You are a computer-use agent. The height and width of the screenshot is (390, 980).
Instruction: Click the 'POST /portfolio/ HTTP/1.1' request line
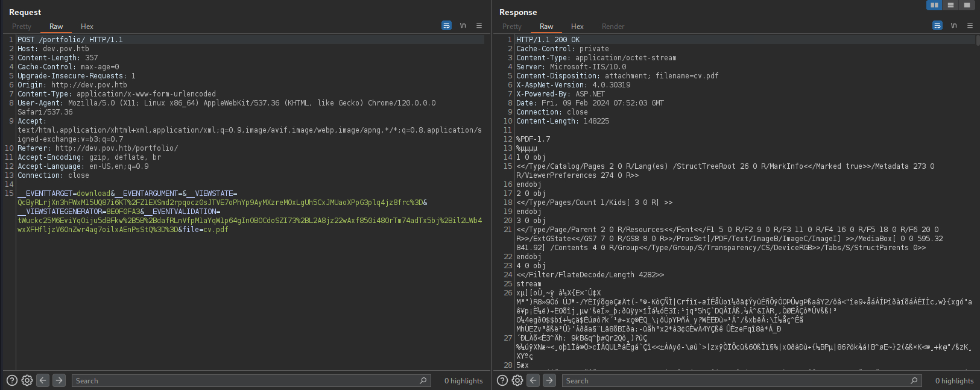(70, 40)
